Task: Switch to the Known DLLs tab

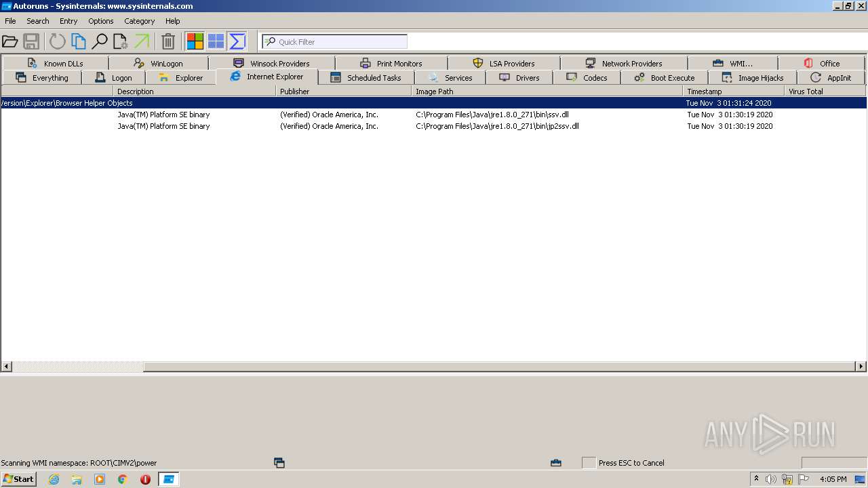Action: point(55,63)
